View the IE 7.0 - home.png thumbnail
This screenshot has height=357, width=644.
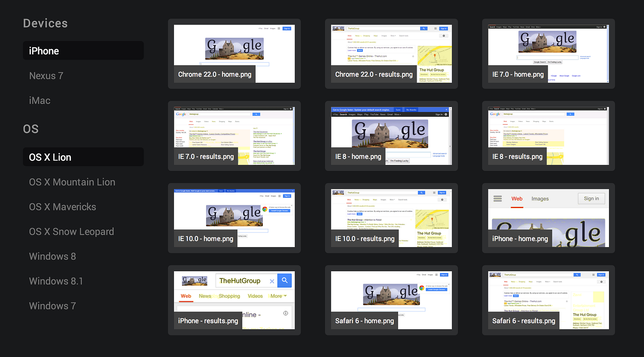click(x=549, y=54)
